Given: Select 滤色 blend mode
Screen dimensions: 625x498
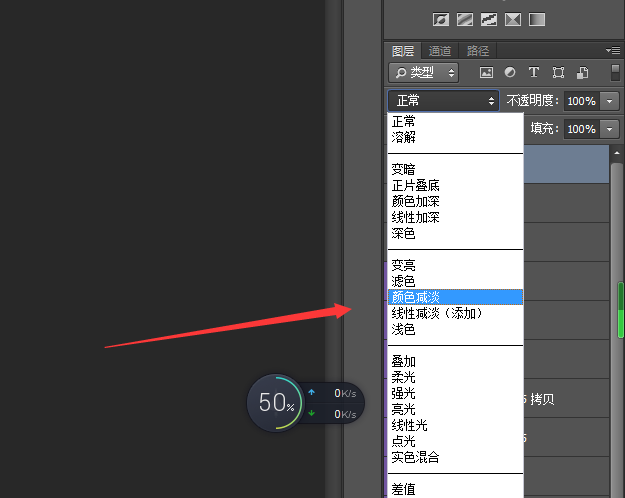Looking at the screenshot, I should point(455,281).
